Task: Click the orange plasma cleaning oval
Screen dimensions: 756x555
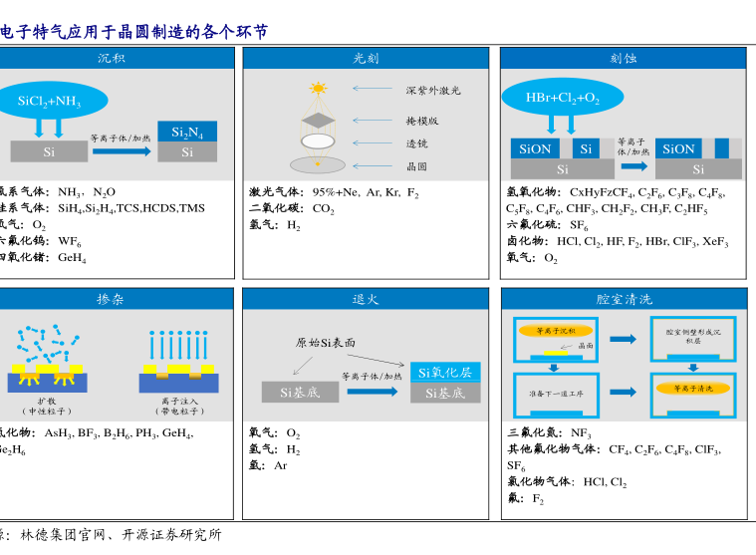Action: click(x=692, y=388)
